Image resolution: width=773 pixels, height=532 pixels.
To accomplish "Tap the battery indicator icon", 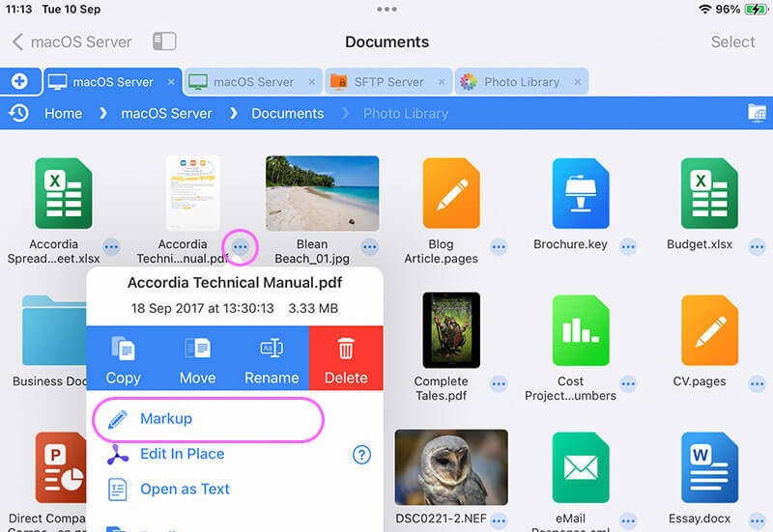I will tap(756, 9).
